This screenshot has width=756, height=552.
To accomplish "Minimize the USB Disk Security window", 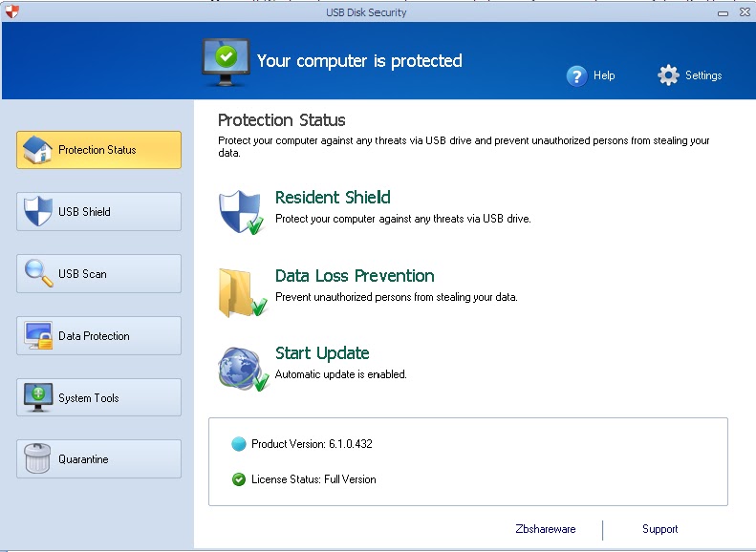I will pyautogui.click(x=723, y=13).
